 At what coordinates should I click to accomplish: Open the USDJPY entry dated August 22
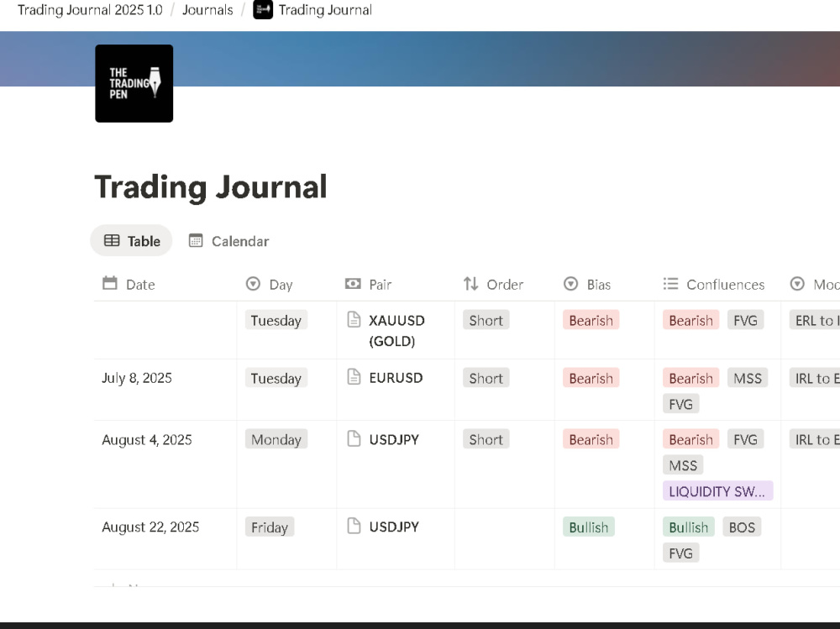click(x=394, y=527)
